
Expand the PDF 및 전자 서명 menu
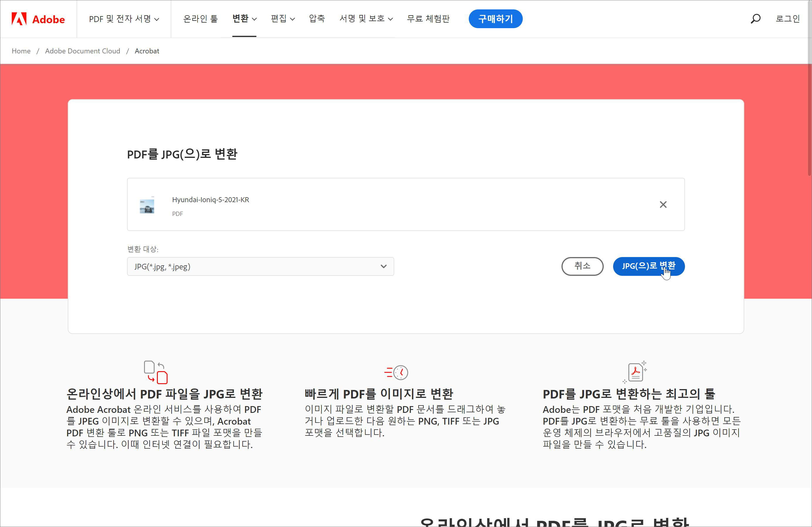(124, 19)
